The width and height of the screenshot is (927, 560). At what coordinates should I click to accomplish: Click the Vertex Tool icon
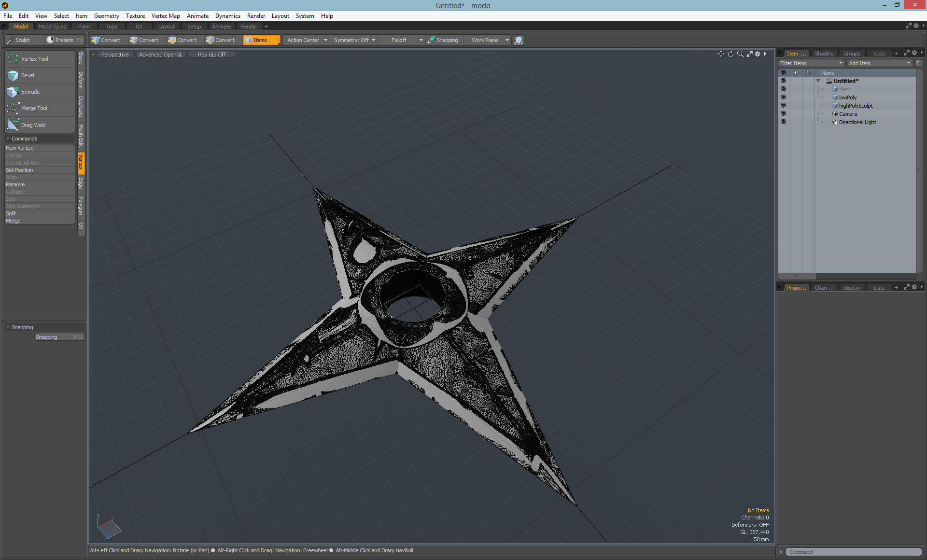(x=13, y=59)
